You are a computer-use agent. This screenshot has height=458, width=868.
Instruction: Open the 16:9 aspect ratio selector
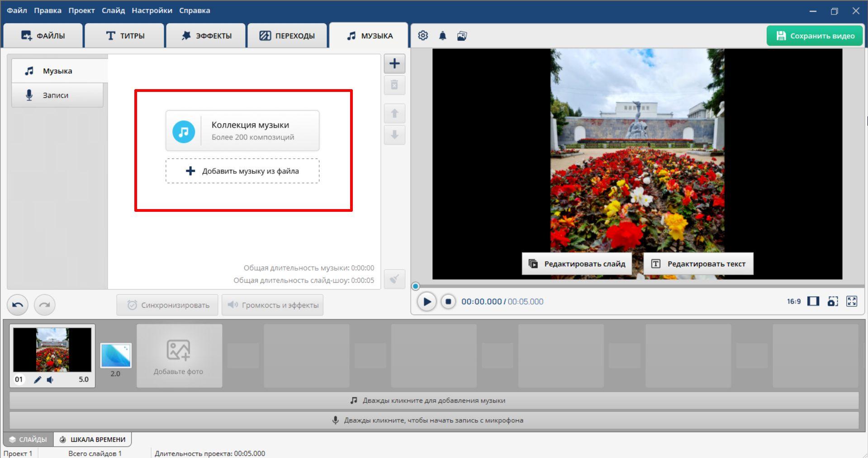point(793,301)
